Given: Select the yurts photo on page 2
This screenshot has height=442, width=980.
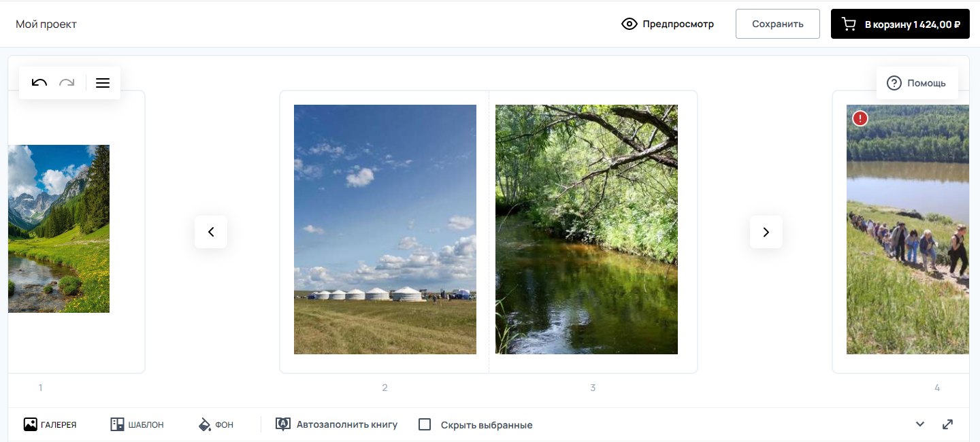Looking at the screenshot, I should pyautogui.click(x=385, y=229).
